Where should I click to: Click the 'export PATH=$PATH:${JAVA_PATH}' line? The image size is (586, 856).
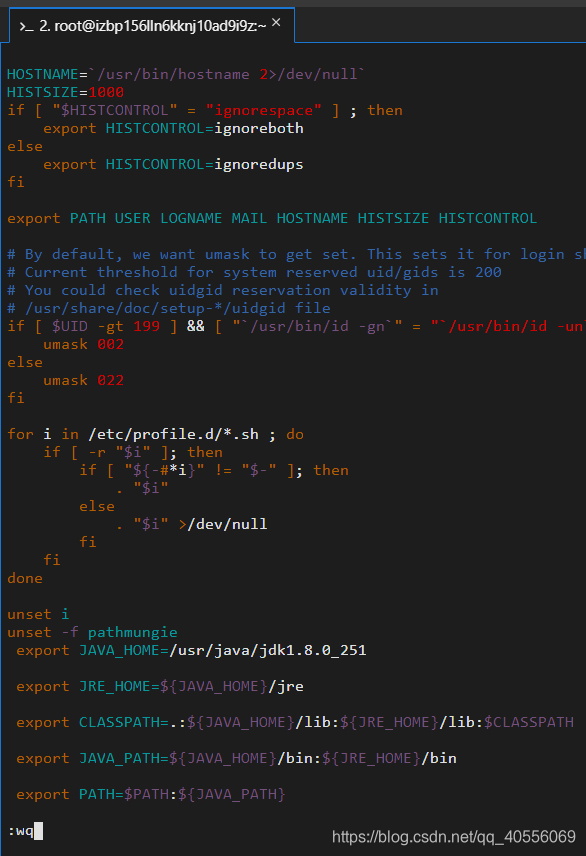coord(151,794)
